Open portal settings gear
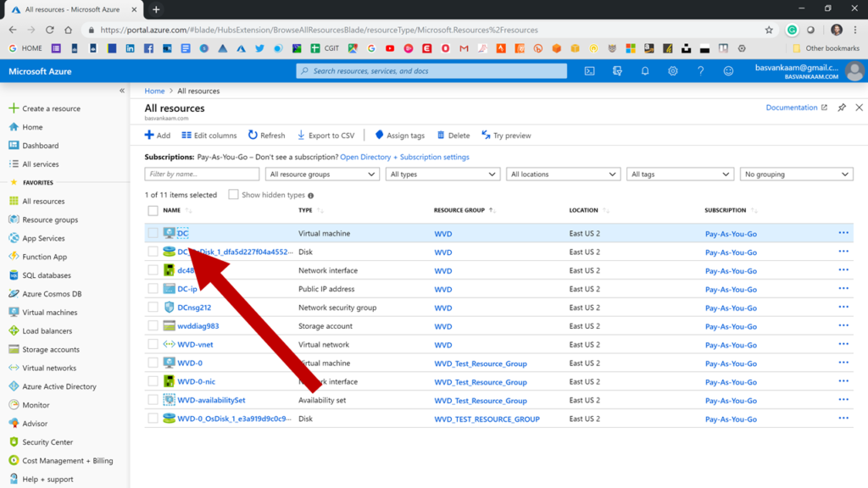Viewport: 868px width, 488px height. tap(672, 71)
